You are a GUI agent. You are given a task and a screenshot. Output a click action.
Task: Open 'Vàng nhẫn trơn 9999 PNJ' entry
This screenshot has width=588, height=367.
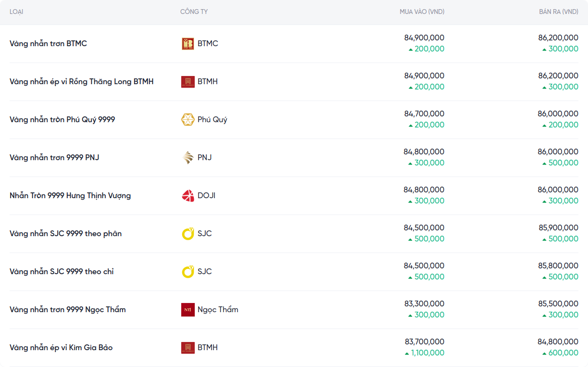click(x=54, y=158)
